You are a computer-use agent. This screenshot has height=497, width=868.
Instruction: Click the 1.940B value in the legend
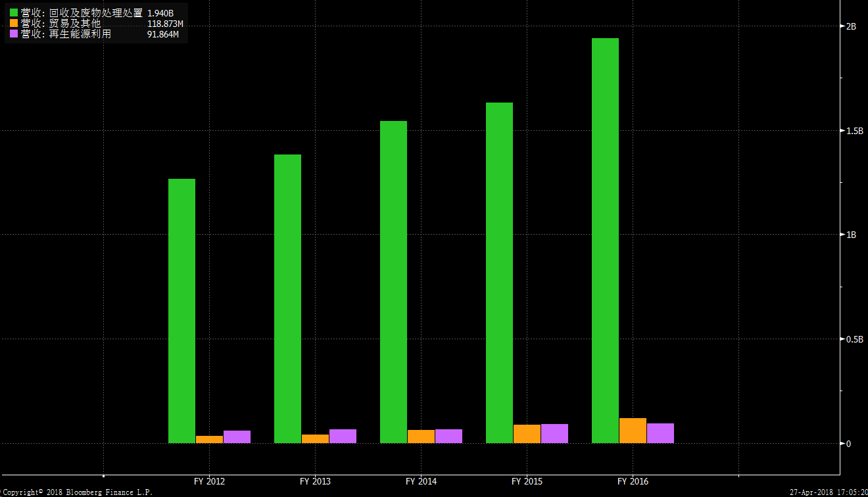[160, 12]
